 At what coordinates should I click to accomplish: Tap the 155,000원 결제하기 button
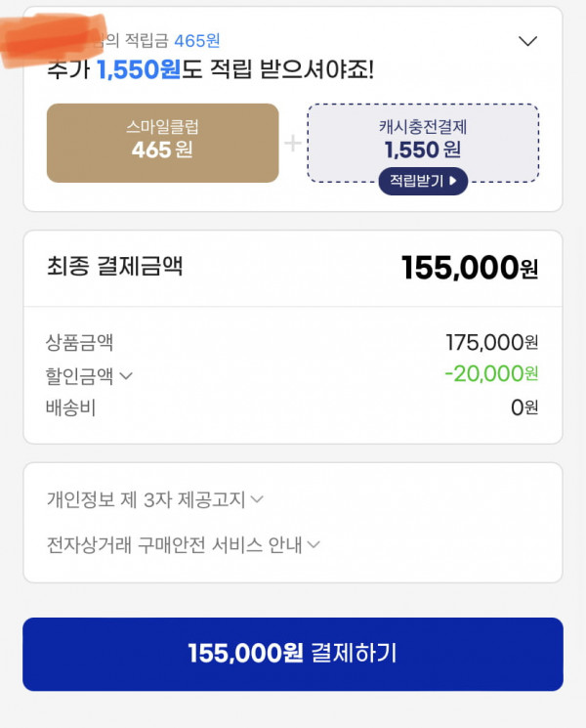293,654
